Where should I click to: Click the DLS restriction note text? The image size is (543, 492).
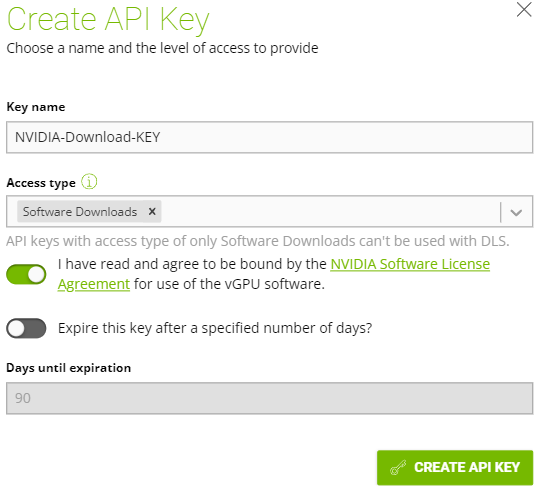[x=258, y=241]
